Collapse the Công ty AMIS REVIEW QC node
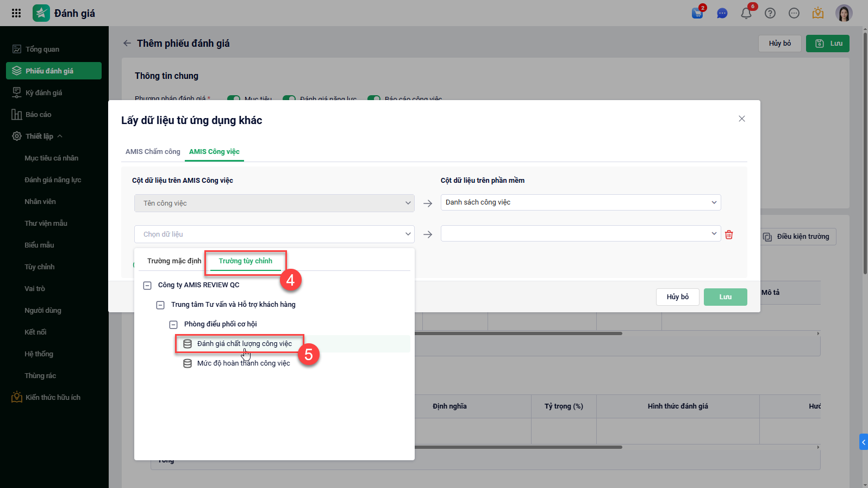This screenshot has height=488, width=868. click(x=147, y=285)
